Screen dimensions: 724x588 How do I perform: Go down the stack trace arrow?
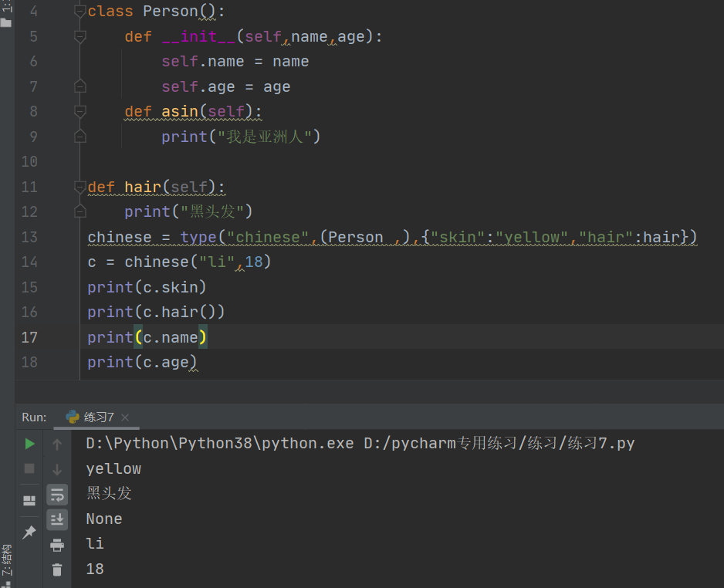(x=57, y=470)
